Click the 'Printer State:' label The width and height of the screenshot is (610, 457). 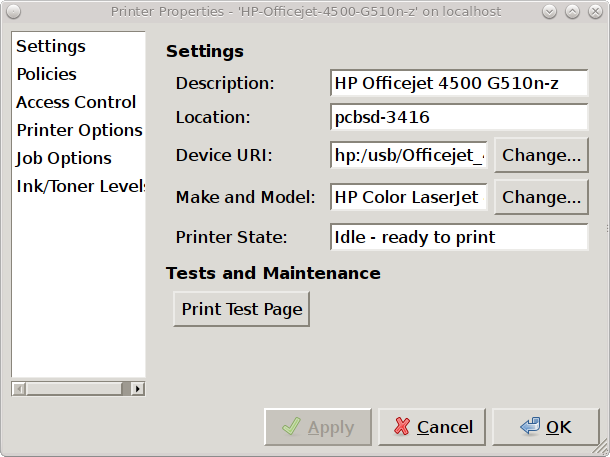coord(231,237)
